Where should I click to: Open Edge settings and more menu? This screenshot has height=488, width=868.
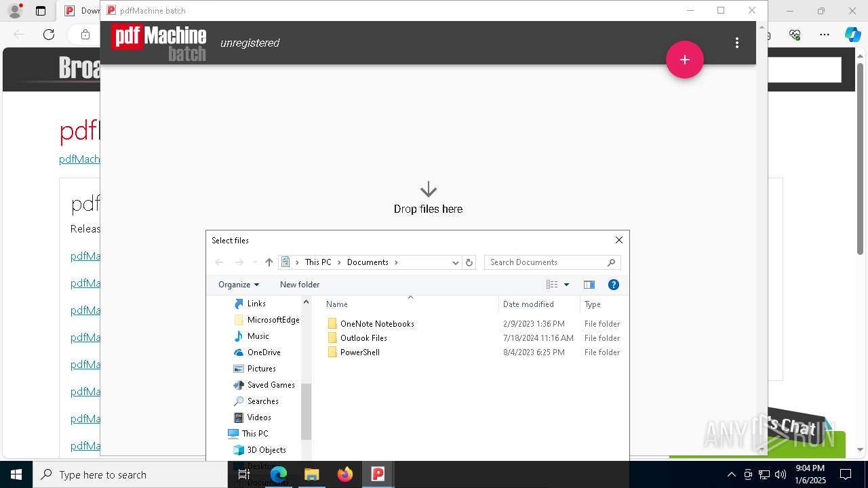pyautogui.click(x=825, y=35)
